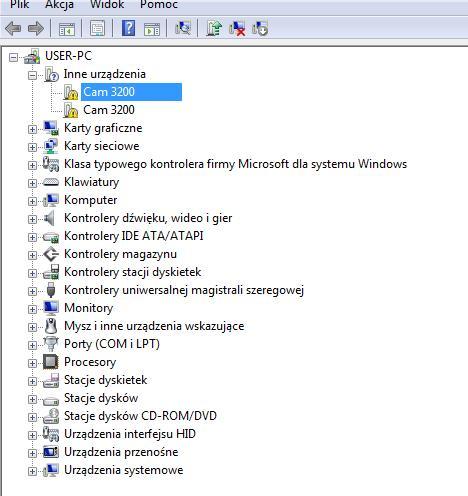This screenshot has width=468, height=496.
Task: Show or hide console tree icon
Action: coord(67,29)
